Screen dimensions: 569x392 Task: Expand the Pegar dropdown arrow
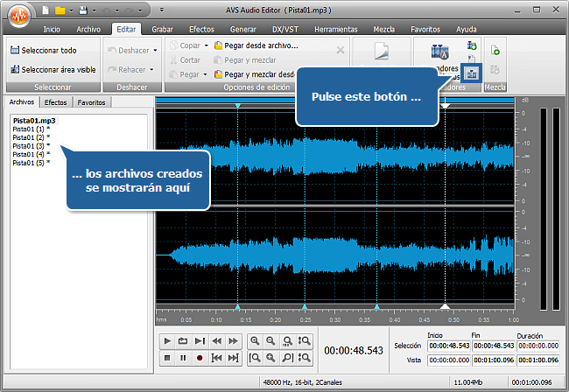pos(205,74)
